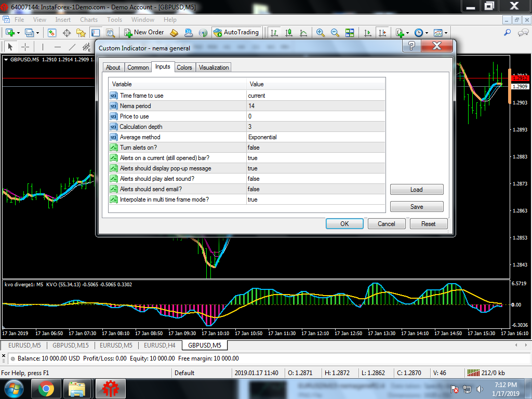Image resolution: width=532 pixels, height=399 pixels.
Task: Click the search magnifier icon
Action: pyautogui.click(x=508, y=32)
